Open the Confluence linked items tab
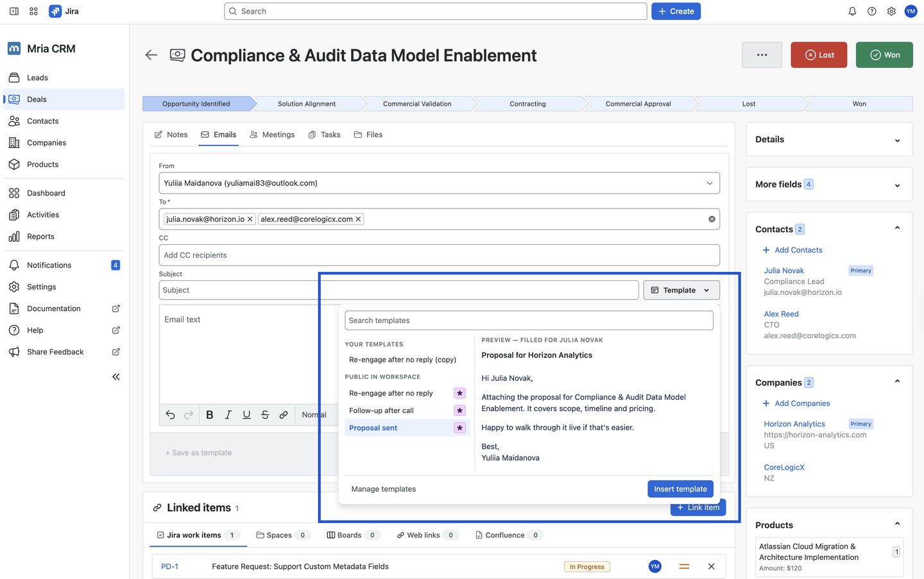This screenshot has width=924, height=579. [x=509, y=535]
